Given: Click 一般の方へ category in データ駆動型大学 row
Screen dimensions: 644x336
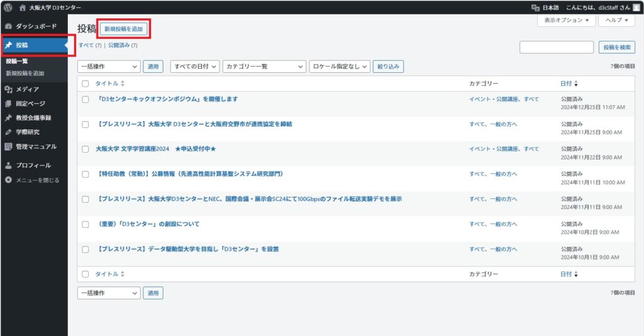Looking at the screenshot, I should click(504, 249).
